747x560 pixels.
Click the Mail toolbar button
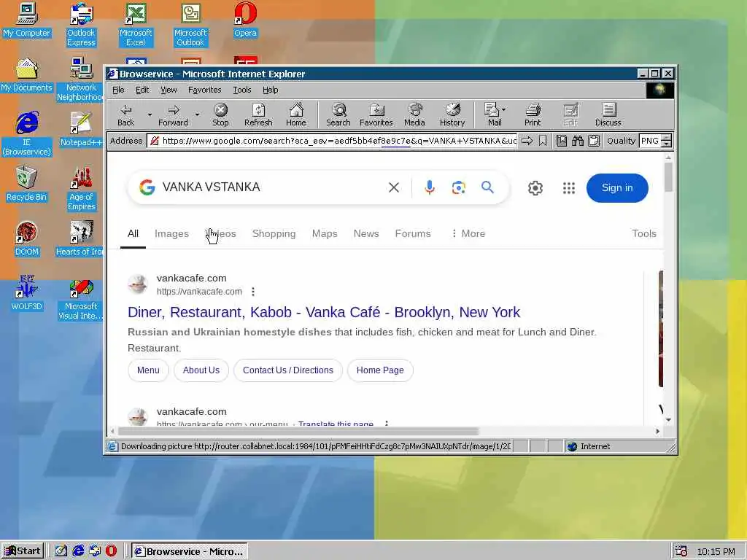[x=492, y=114]
